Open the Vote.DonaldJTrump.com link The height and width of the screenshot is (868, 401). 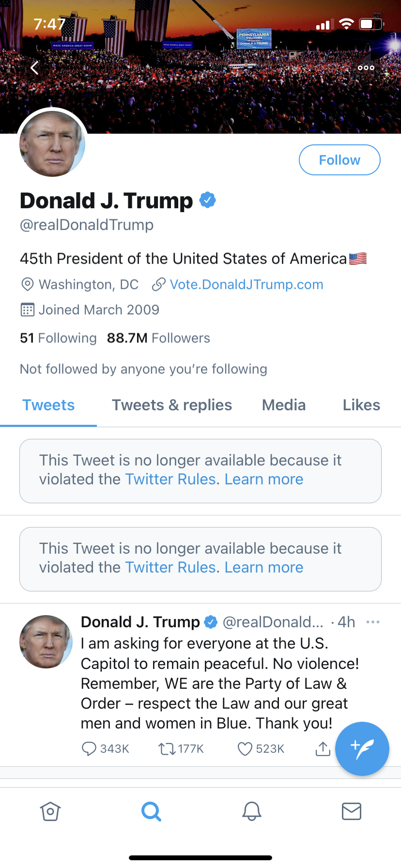(246, 284)
